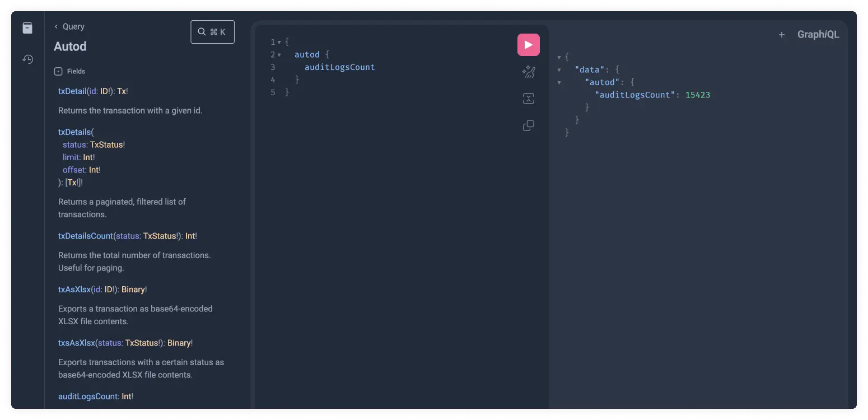The image size is (868, 420).
Task: Open the Tx! return type of txDetail
Action: tap(122, 91)
